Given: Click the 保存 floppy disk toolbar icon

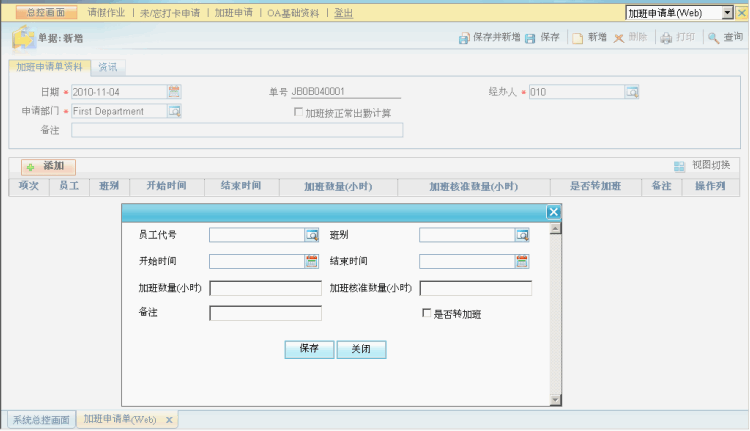Looking at the screenshot, I should (x=530, y=38).
